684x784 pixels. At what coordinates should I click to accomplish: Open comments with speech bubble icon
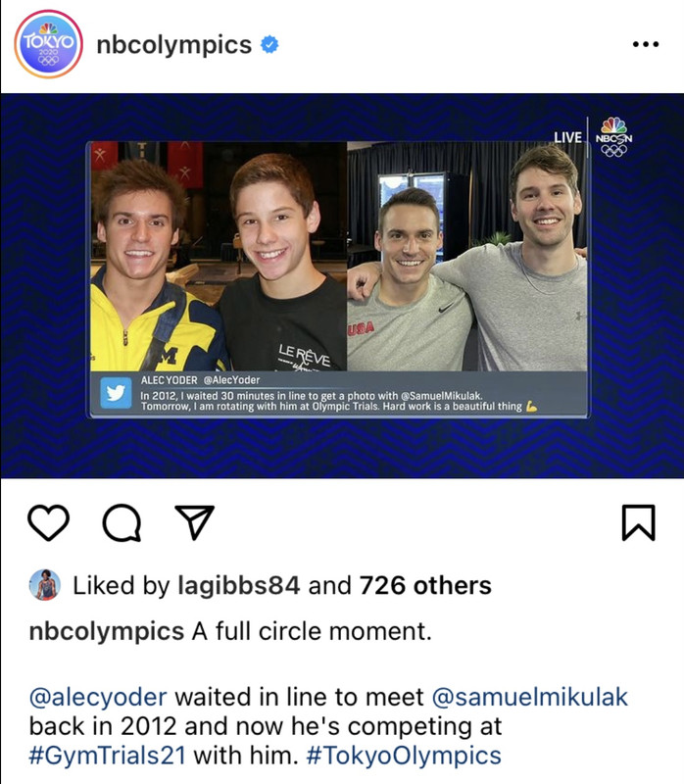click(122, 523)
